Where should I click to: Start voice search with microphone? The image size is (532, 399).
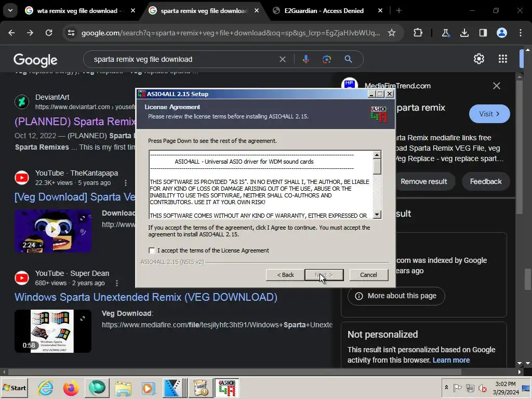point(305,59)
